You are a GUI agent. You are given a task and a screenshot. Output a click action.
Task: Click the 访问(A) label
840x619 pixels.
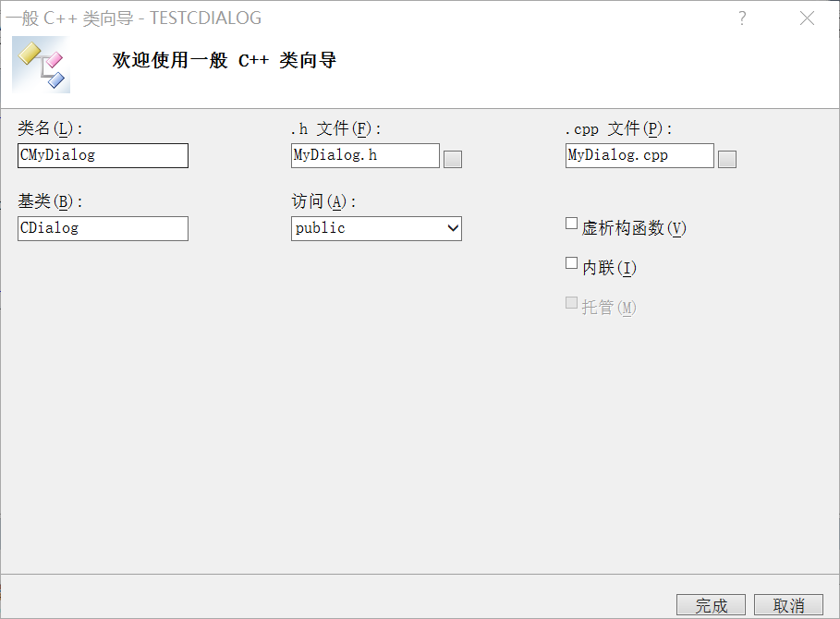tap(323, 201)
